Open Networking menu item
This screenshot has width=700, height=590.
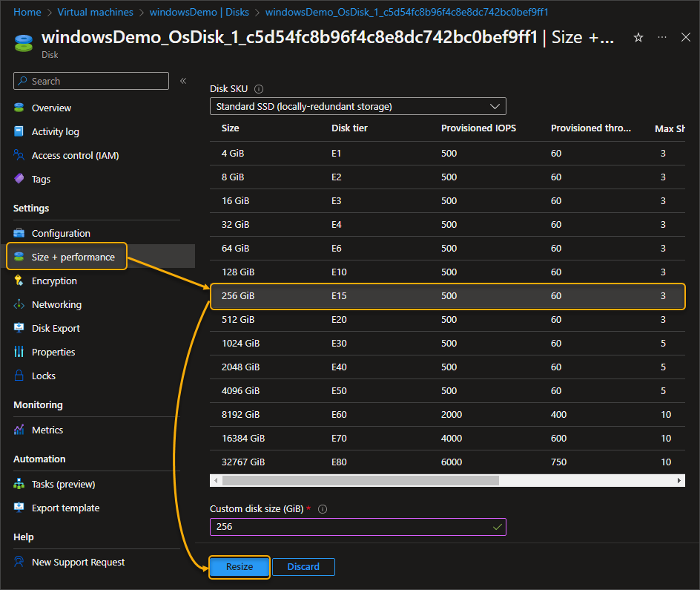56,304
